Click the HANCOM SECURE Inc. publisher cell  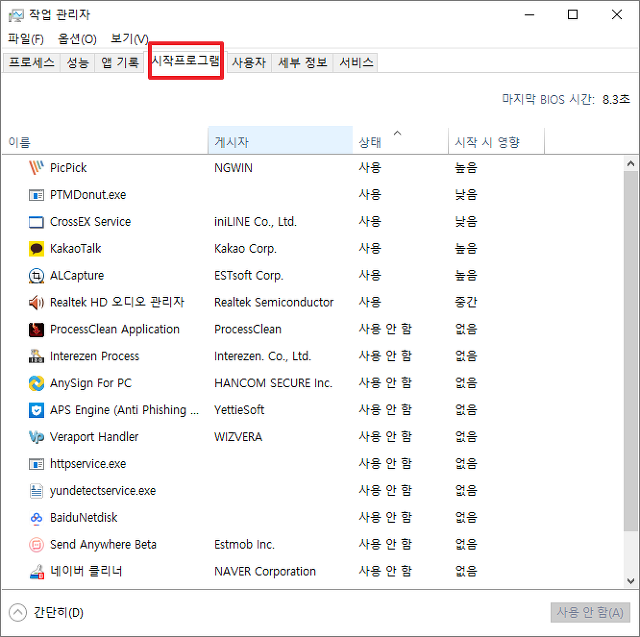coord(273,383)
